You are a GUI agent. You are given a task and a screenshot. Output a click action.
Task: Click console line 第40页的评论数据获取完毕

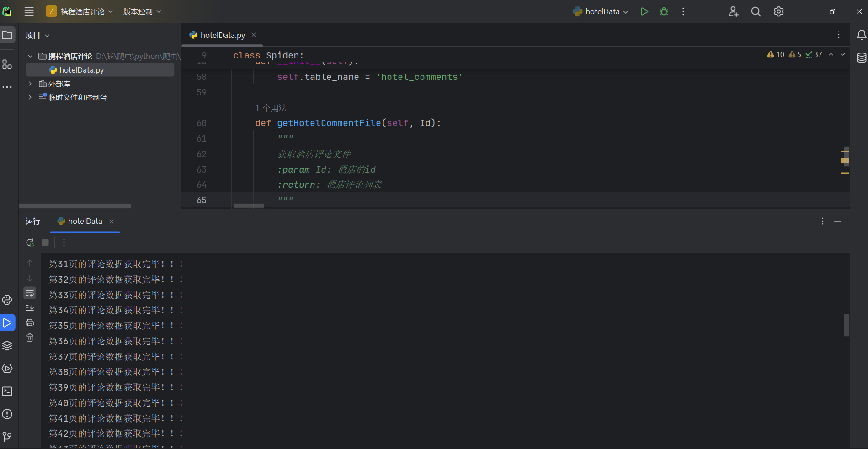click(x=116, y=403)
